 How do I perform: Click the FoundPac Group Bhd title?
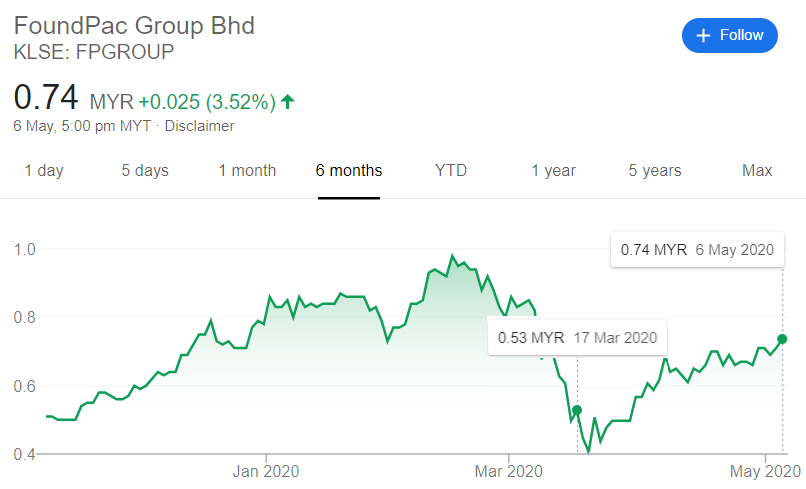[134, 26]
